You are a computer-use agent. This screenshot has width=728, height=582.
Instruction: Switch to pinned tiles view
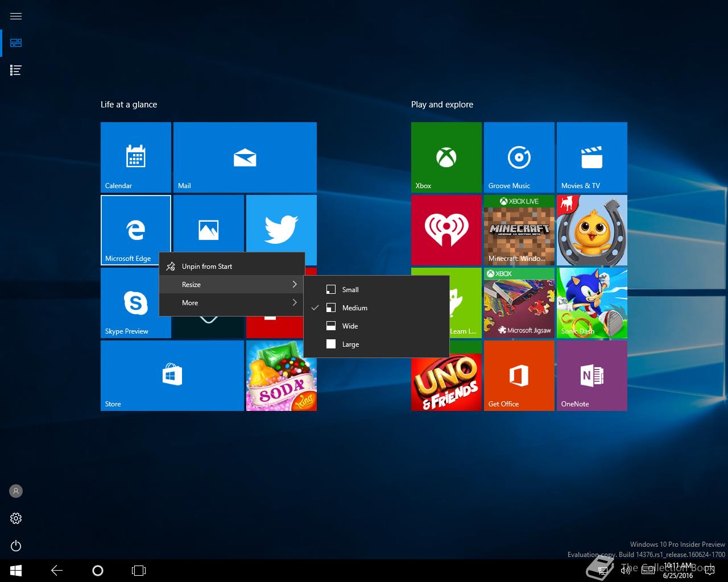16,43
